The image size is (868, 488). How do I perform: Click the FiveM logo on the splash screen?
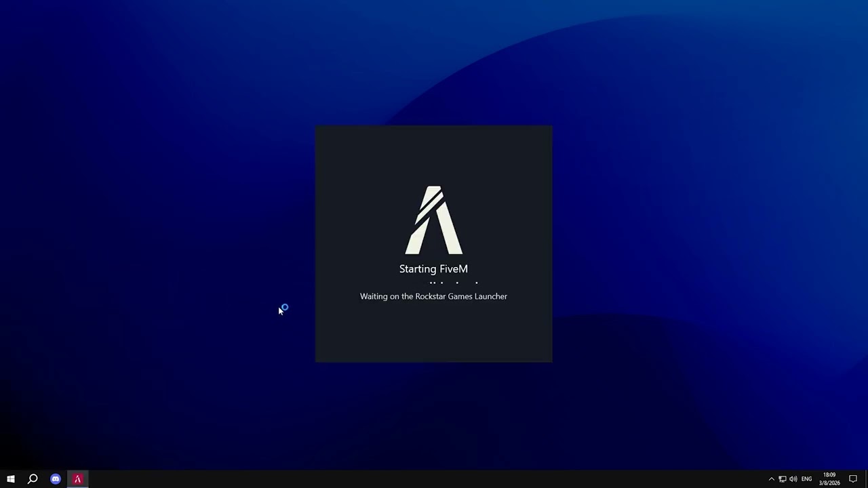pyautogui.click(x=433, y=220)
